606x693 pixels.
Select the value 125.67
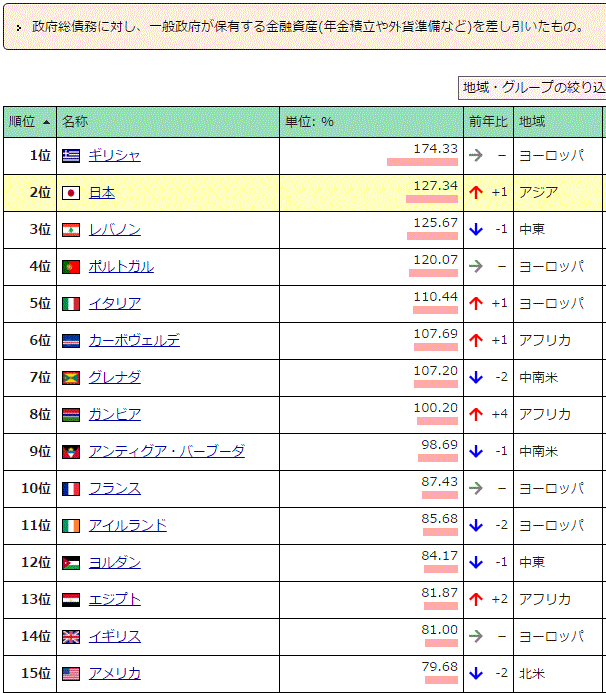click(x=435, y=223)
